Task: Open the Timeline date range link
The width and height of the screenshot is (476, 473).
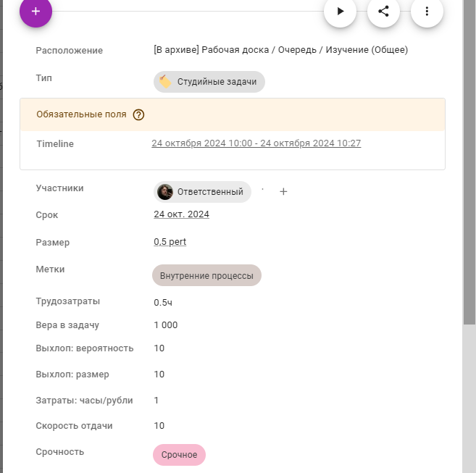Action: coord(256,143)
